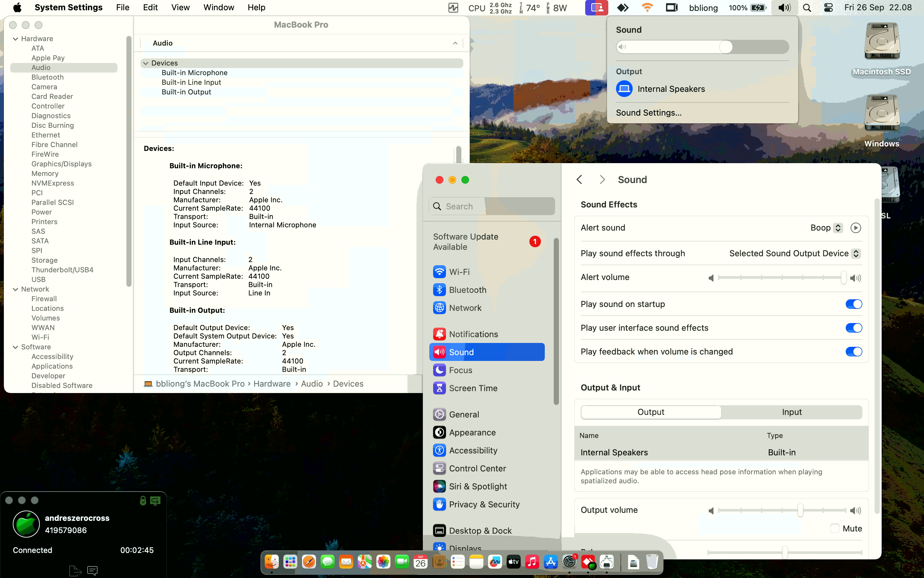924x578 pixels.
Task: Open the File menu
Action: [123, 8]
